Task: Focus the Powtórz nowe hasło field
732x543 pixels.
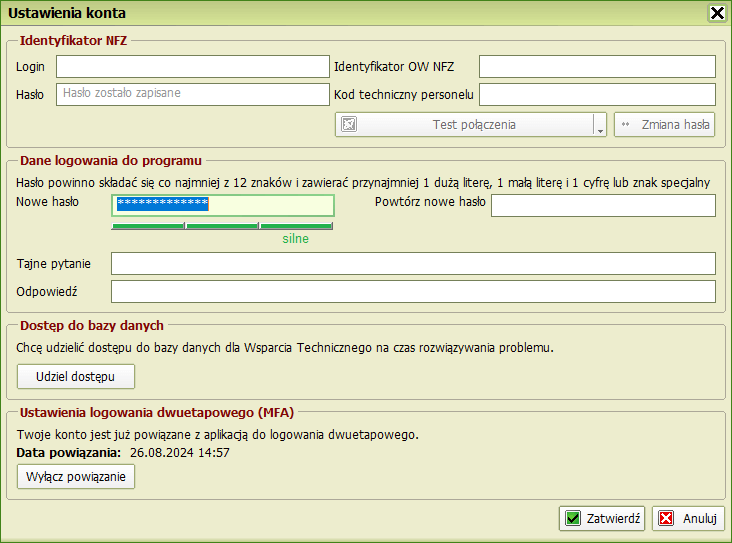Action: (603, 205)
